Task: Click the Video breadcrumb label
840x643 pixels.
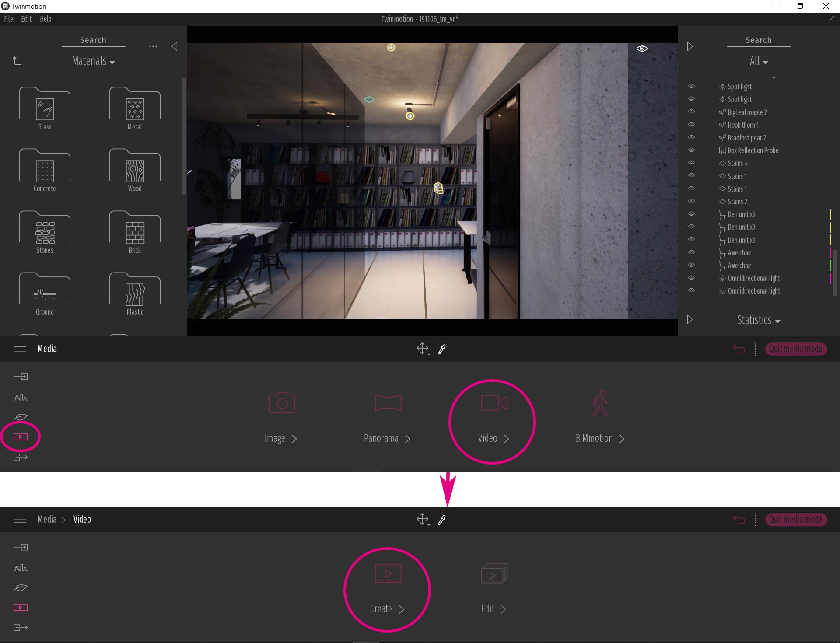Action: pyautogui.click(x=82, y=520)
